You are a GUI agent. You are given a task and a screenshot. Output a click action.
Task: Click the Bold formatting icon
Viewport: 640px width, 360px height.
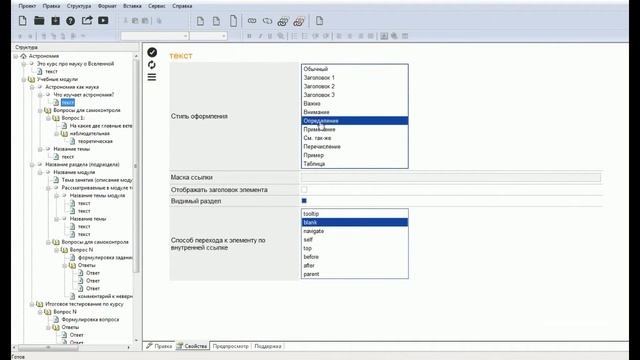(x=249, y=36)
